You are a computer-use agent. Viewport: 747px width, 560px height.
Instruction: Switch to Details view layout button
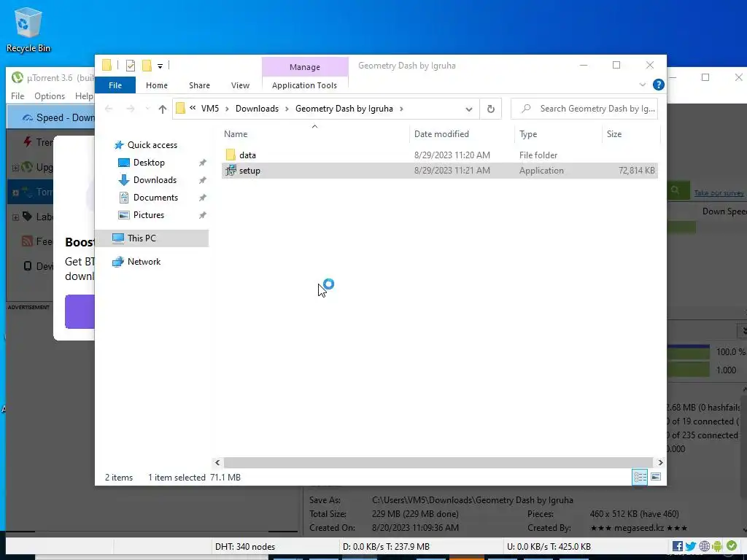[x=640, y=477]
